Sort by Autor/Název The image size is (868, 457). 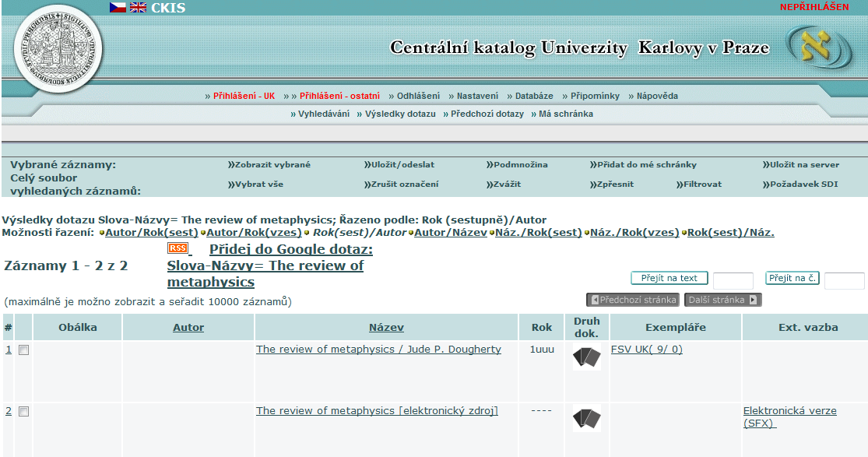pyautogui.click(x=451, y=233)
